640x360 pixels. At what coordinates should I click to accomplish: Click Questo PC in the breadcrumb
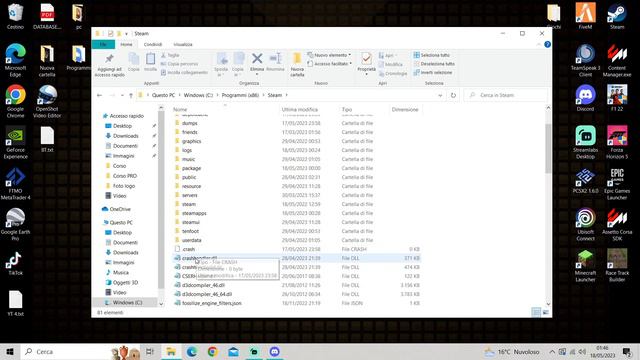coord(163,95)
